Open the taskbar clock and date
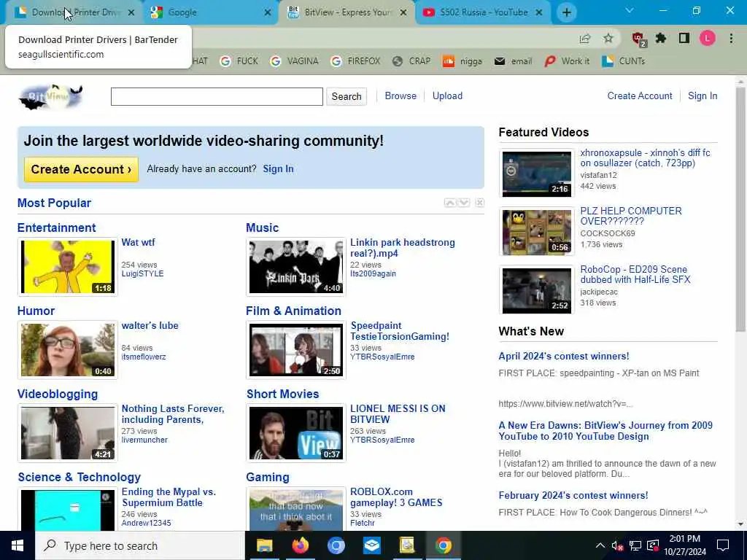Image resolution: width=747 pixels, height=560 pixels. pos(684,545)
